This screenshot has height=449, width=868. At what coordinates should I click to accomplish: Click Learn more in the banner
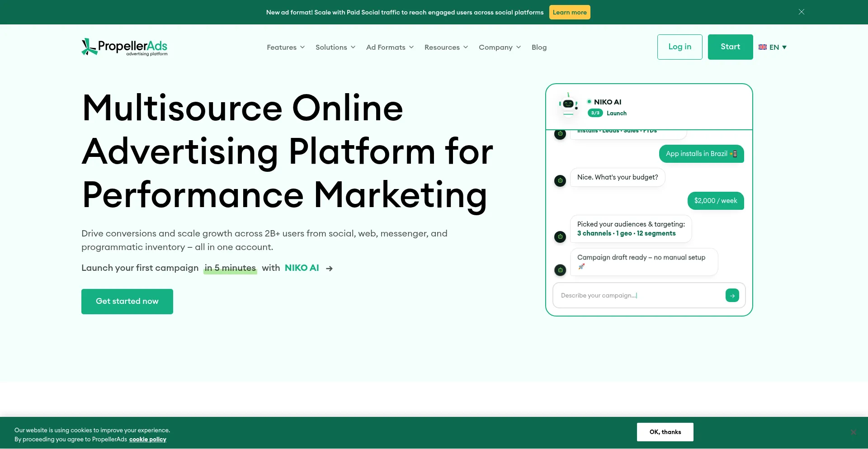click(570, 12)
